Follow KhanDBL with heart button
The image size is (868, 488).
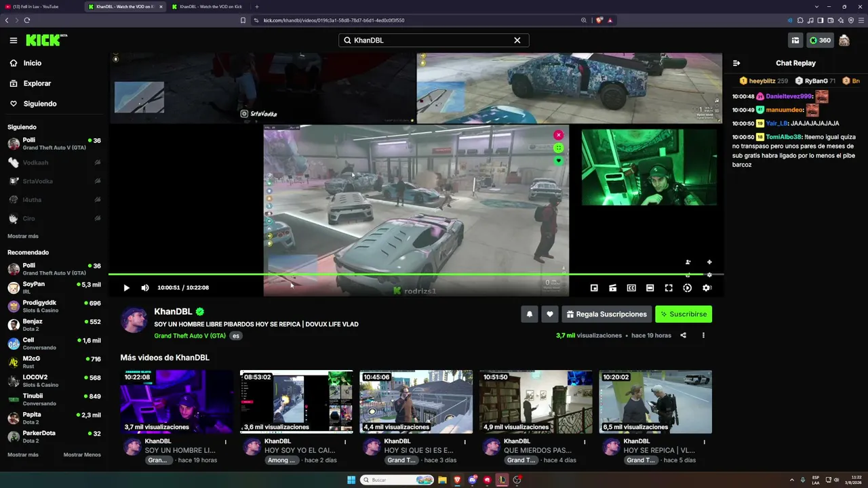click(550, 314)
